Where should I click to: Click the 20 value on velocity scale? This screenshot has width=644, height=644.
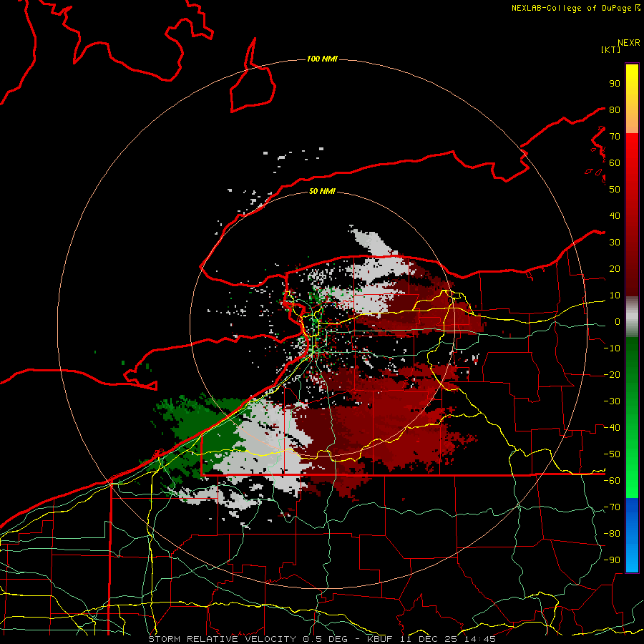tap(615, 269)
